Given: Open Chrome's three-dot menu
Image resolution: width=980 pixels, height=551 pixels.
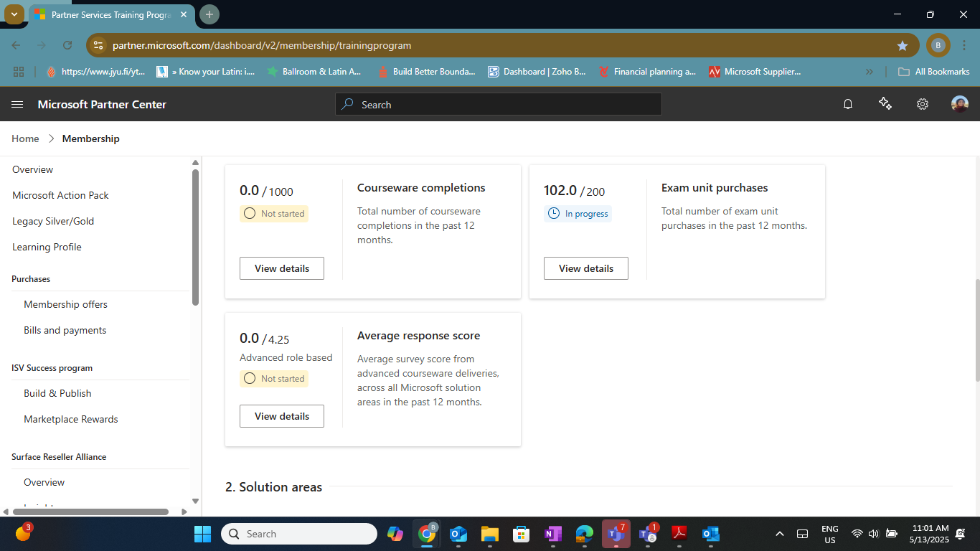Looking at the screenshot, I should (963, 44).
